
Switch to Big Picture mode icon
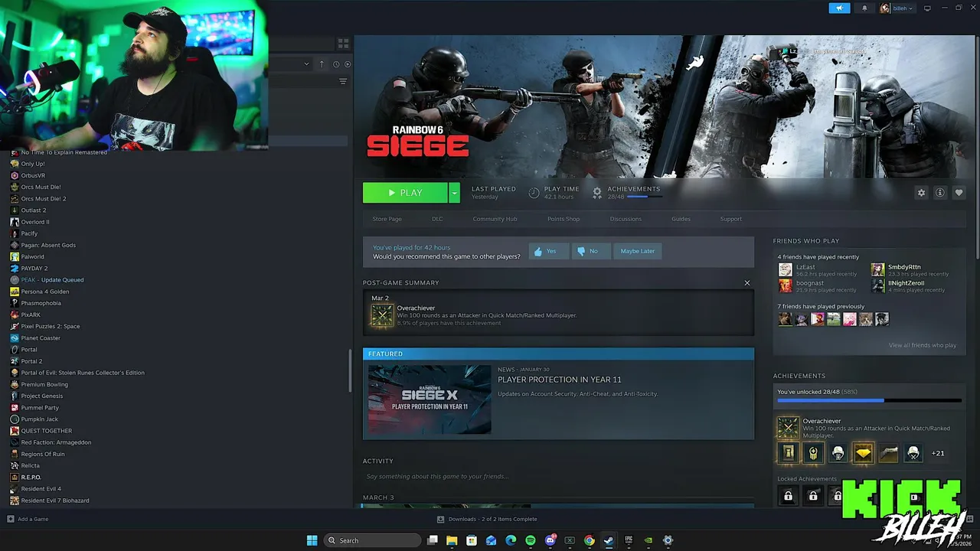(x=928, y=8)
